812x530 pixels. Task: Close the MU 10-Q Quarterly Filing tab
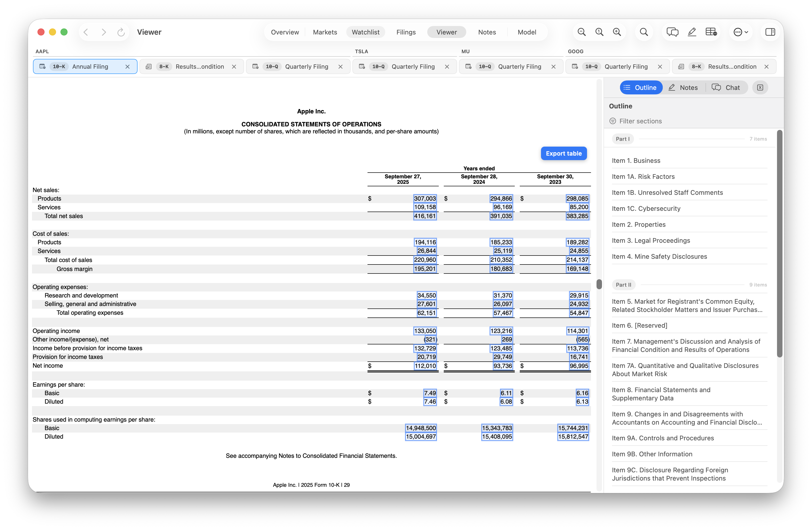click(553, 67)
